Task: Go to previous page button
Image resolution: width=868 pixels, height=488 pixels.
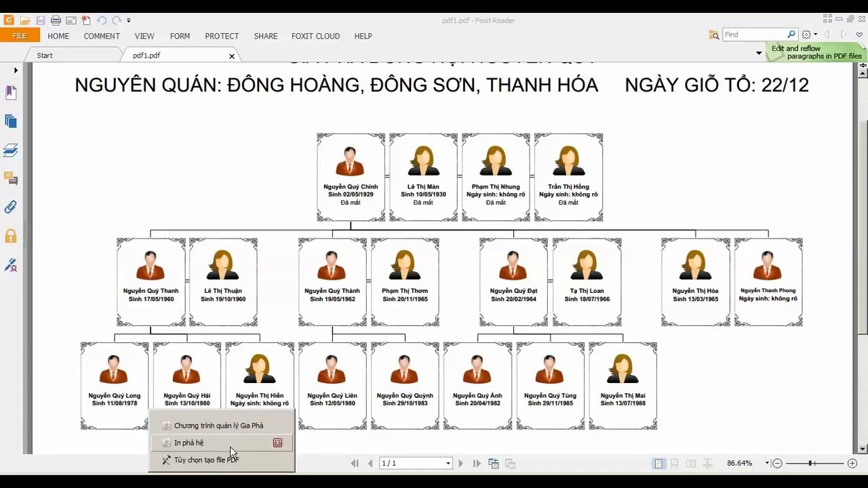Action: [370, 464]
